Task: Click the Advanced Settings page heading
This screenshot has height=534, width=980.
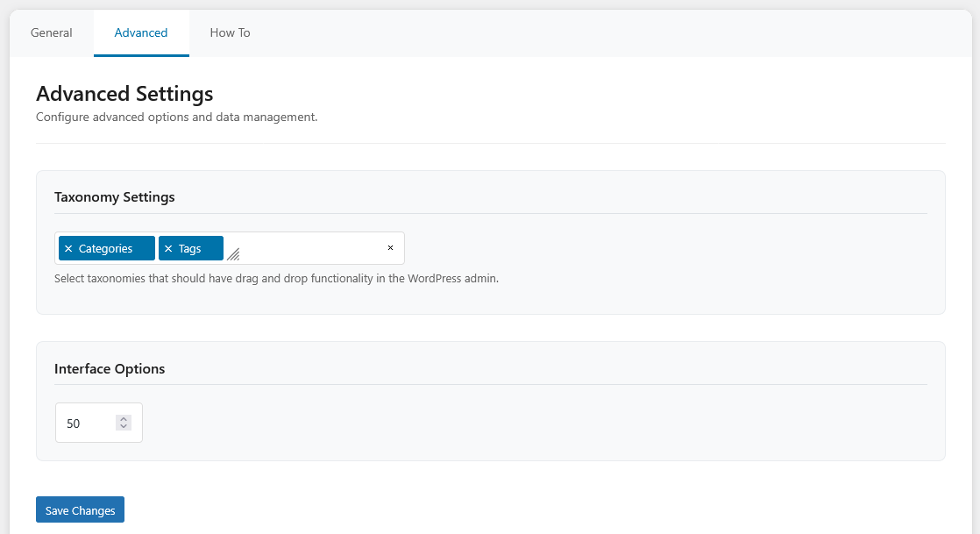Action: click(x=124, y=94)
